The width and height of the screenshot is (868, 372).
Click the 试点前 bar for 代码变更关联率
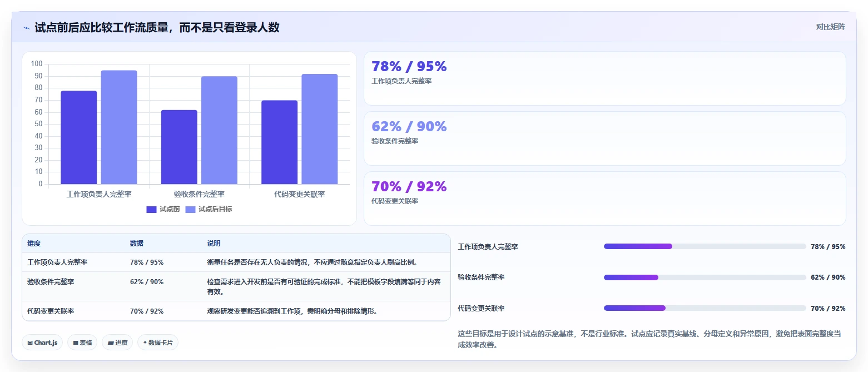279,142
